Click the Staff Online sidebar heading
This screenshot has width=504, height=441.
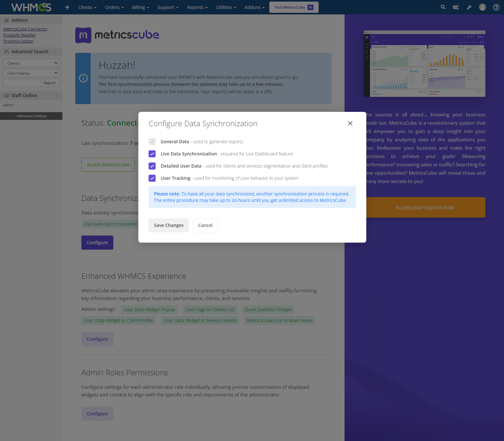[31, 96]
